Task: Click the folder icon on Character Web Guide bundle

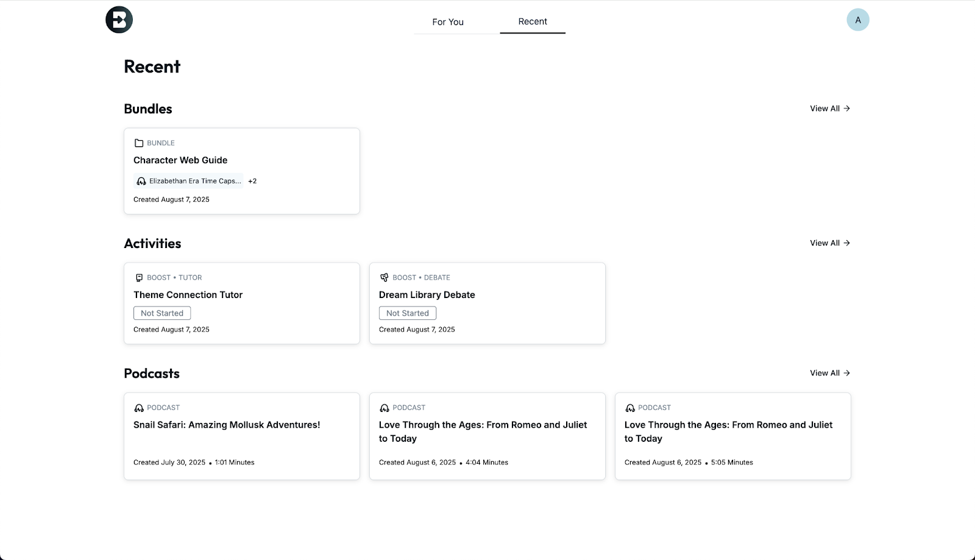Action: click(139, 143)
